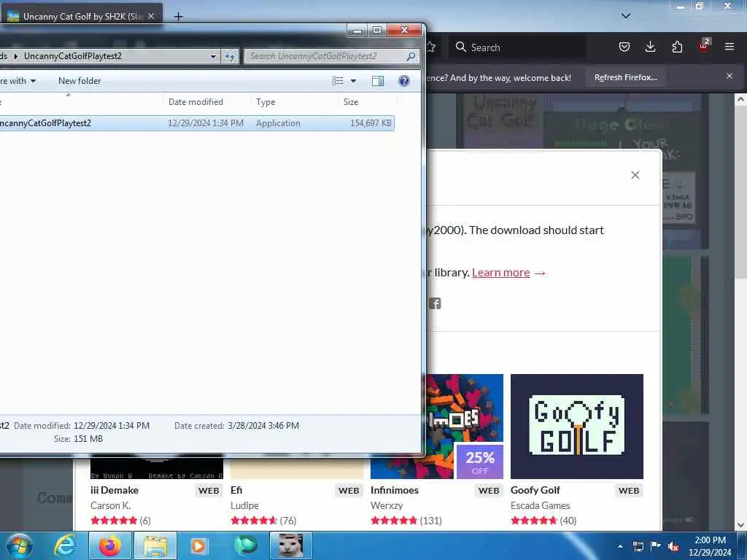Open Firefox hamburger application menu

tap(729, 47)
